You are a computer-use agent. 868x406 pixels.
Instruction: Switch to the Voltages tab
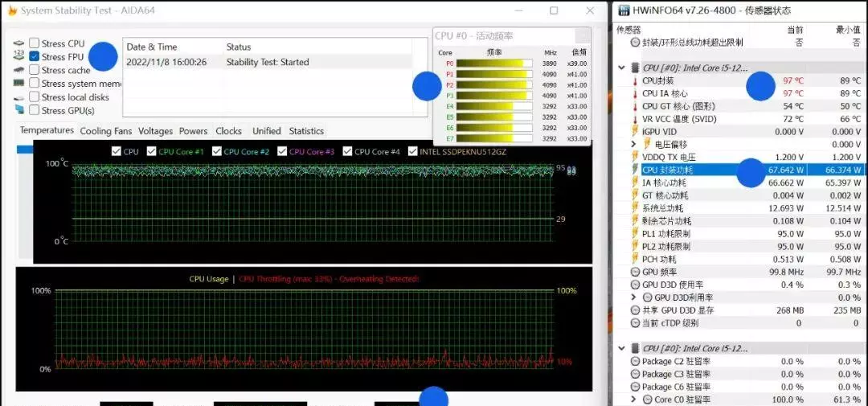[156, 131]
